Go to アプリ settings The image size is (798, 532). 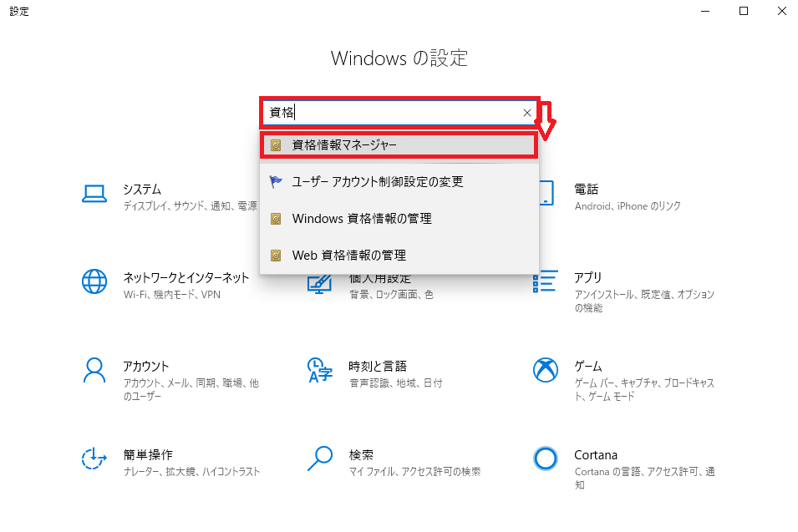coord(625,291)
